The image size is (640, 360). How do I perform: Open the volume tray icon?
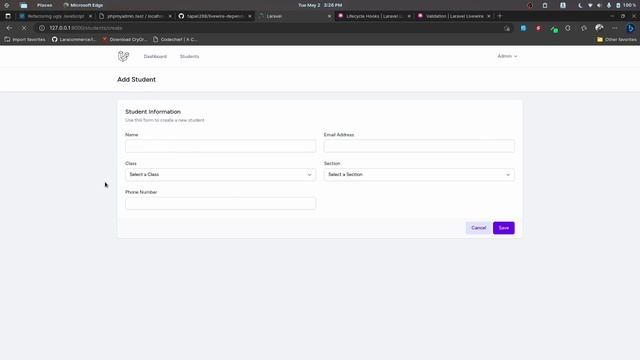click(599, 5)
